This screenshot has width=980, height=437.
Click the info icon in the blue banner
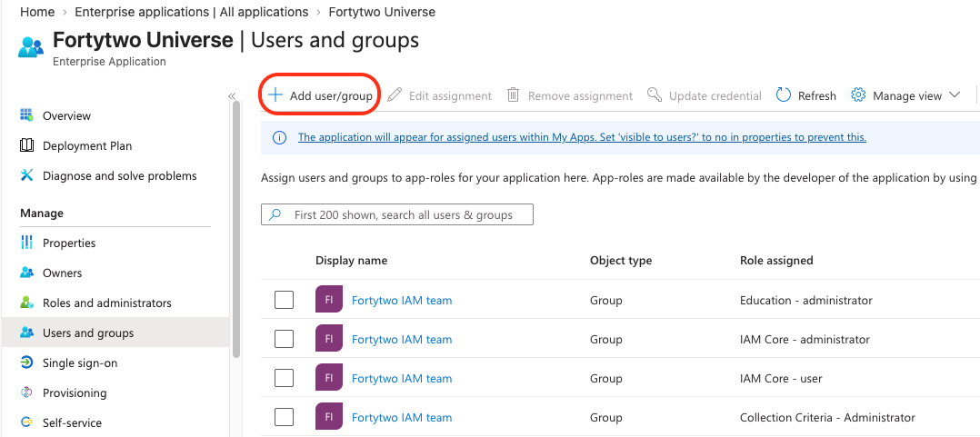pos(280,137)
